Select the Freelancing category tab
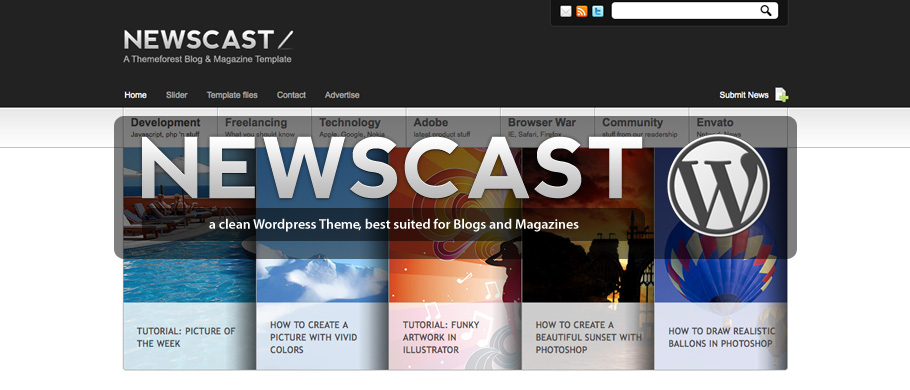This screenshot has height=390, width=910. tap(265, 128)
